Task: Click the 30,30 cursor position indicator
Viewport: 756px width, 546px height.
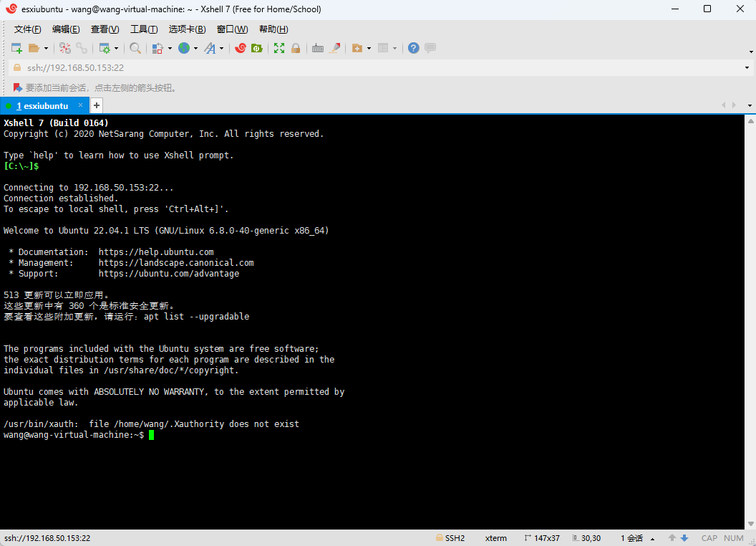Action: click(587, 538)
